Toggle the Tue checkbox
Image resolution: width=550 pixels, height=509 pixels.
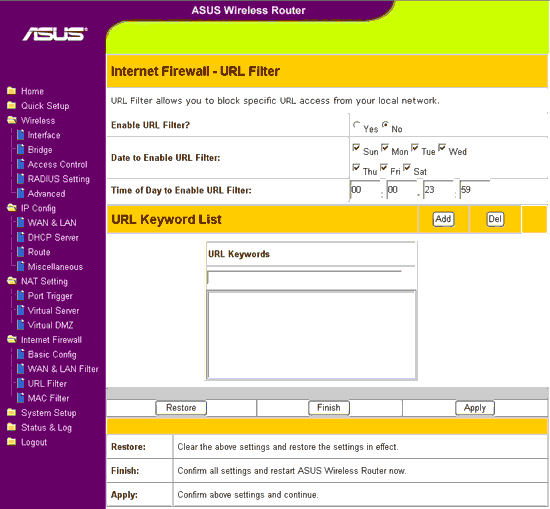pos(415,148)
